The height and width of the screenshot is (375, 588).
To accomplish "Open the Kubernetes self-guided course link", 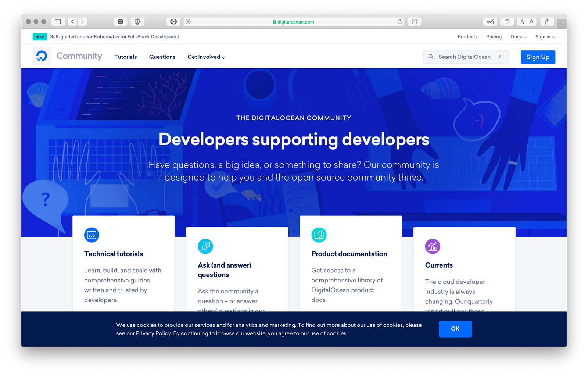I will coord(115,37).
